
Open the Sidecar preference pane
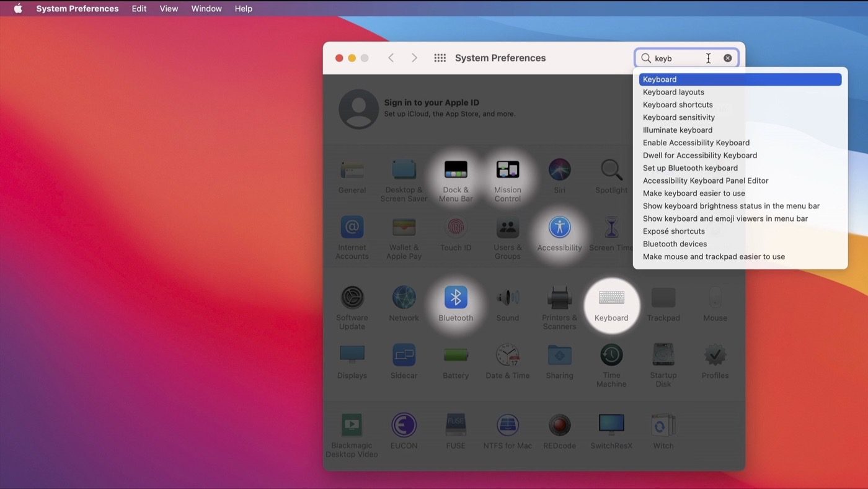pos(404,355)
